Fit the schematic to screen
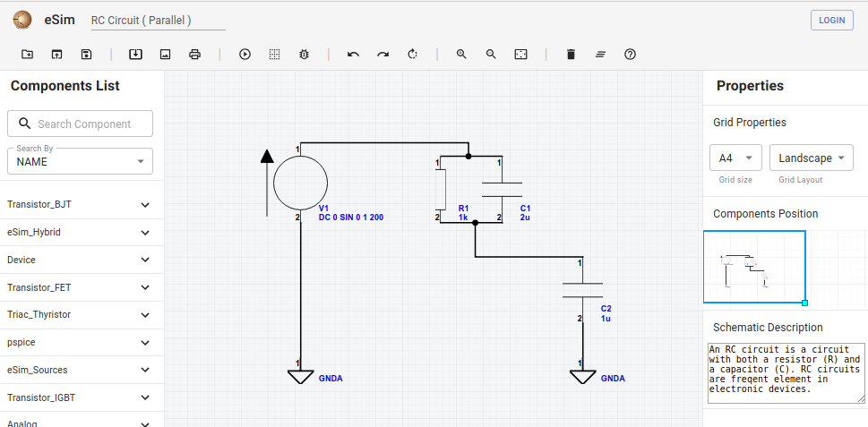 [x=521, y=55]
